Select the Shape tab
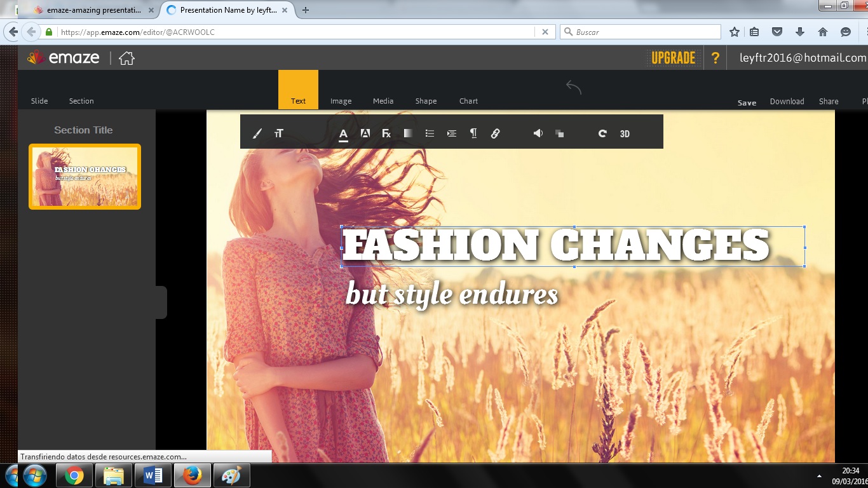Viewport: 868px width, 488px height. [426, 101]
